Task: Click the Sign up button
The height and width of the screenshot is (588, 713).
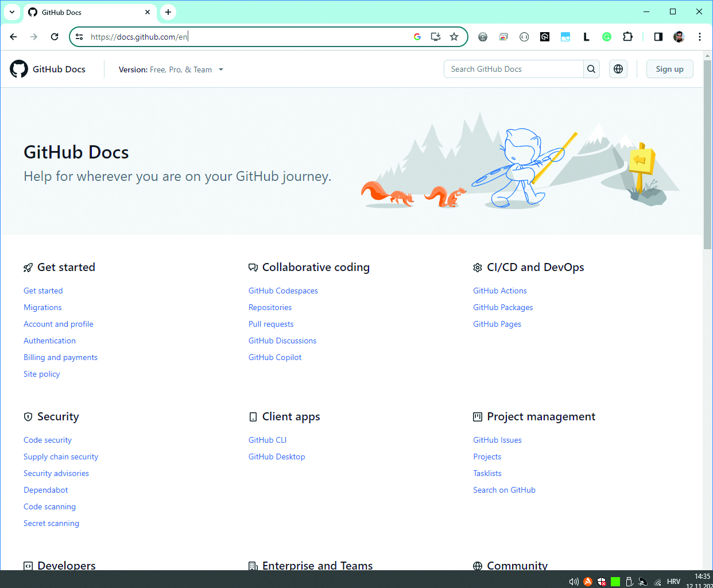Action: pos(669,69)
